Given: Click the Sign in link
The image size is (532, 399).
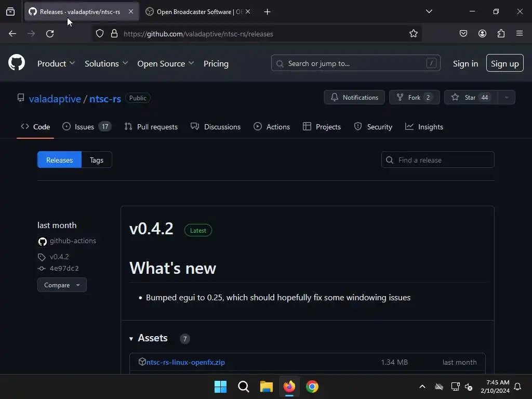Looking at the screenshot, I should point(465,63).
